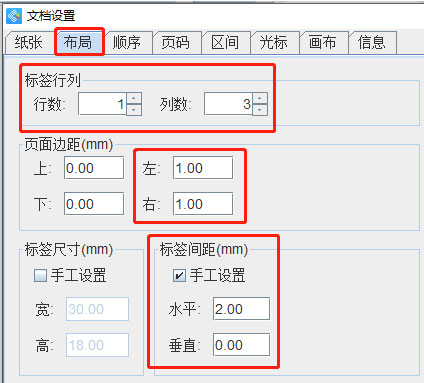The width and height of the screenshot is (424, 383).
Task: Switch to the 光标 tab
Action: [x=274, y=43]
